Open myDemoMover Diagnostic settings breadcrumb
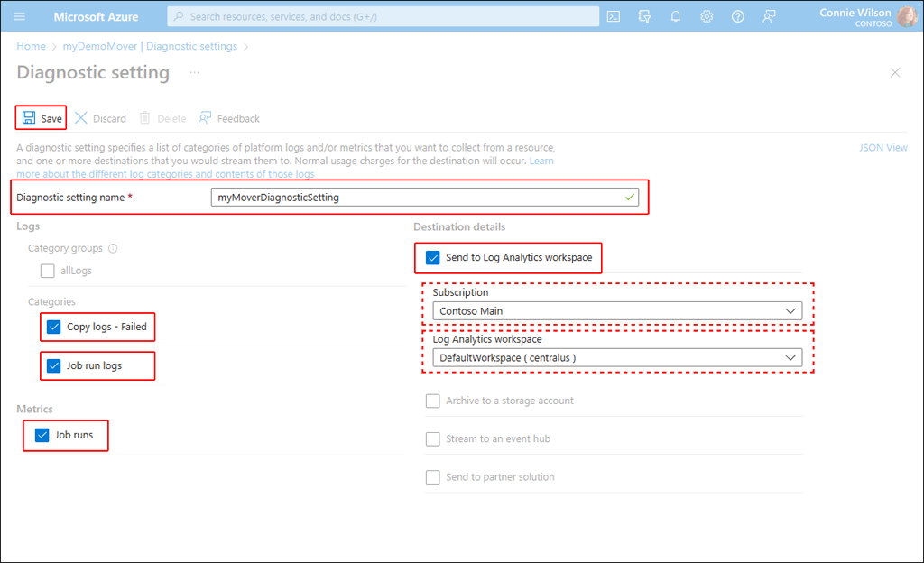 pos(150,46)
